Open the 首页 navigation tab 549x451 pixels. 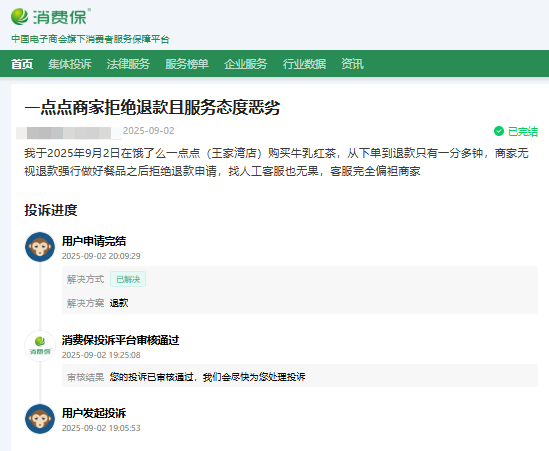22,64
